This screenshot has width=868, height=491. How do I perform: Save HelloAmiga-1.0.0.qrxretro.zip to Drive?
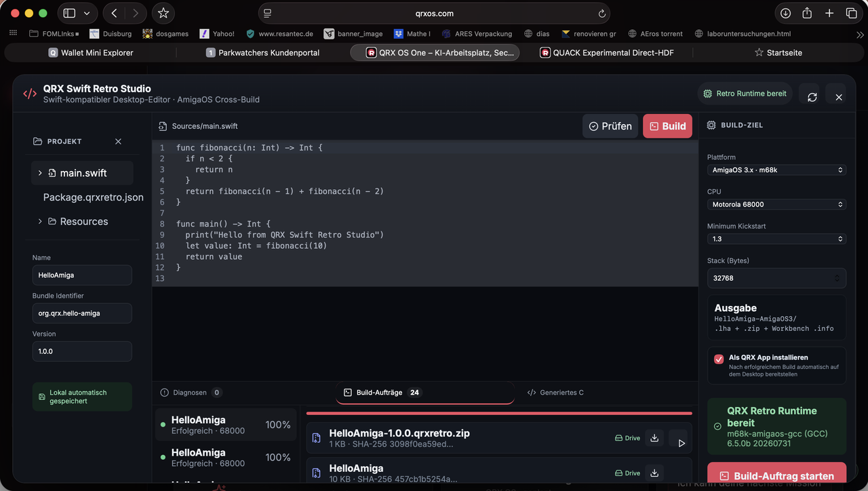[627, 438]
